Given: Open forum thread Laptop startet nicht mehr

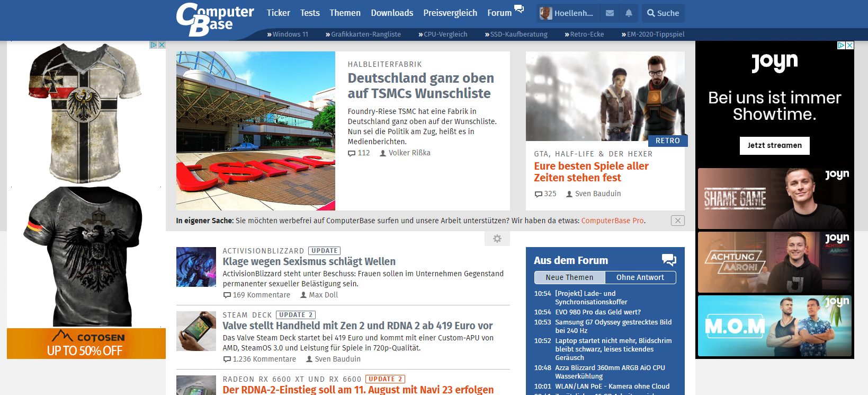Looking at the screenshot, I should pos(613,349).
